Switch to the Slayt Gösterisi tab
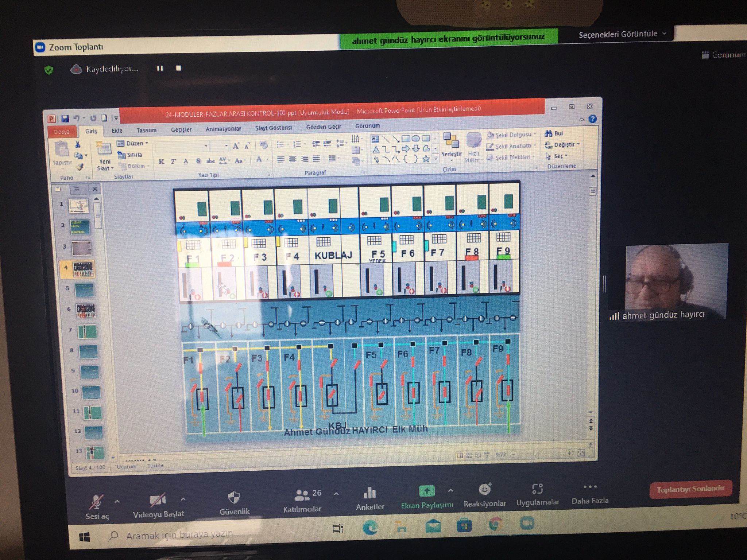Image resolution: width=747 pixels, height=560 pixels. [274, 128]
